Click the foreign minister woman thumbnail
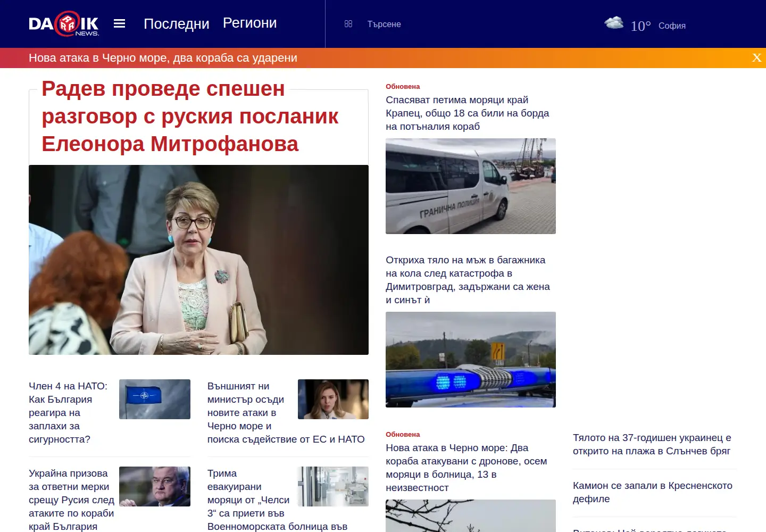 click(x=333, y=399)
